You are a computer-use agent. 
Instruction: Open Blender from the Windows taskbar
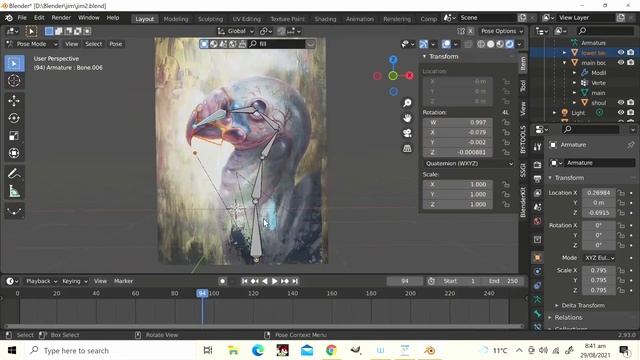(x=429, y=350)
